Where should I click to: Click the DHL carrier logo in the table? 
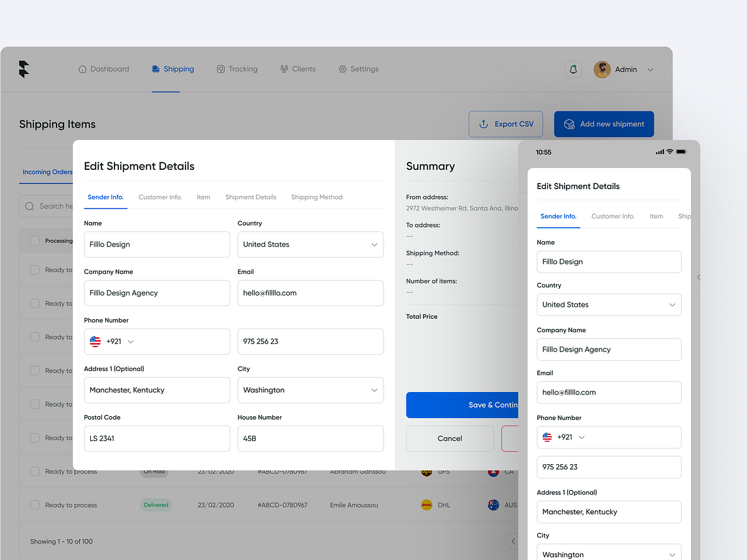(426, 505)
